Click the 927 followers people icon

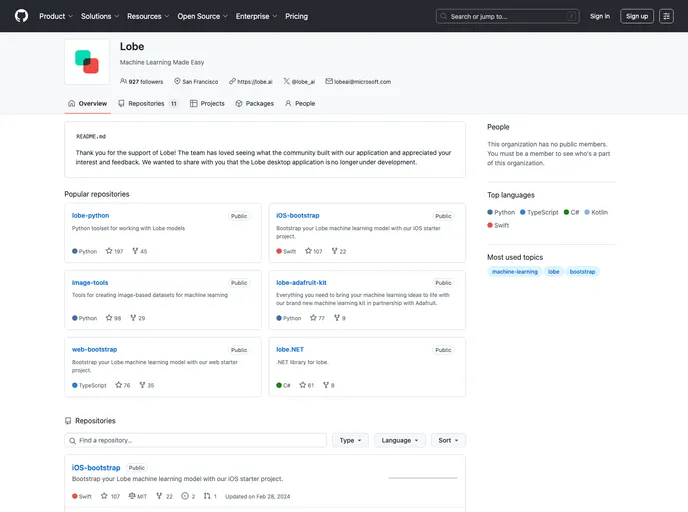coord(123,81)
